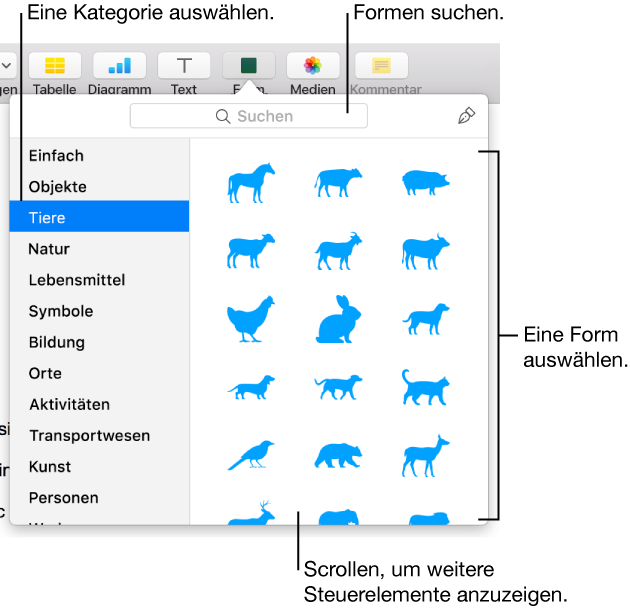Insert the sheep shape

click(x=251, y=250)
